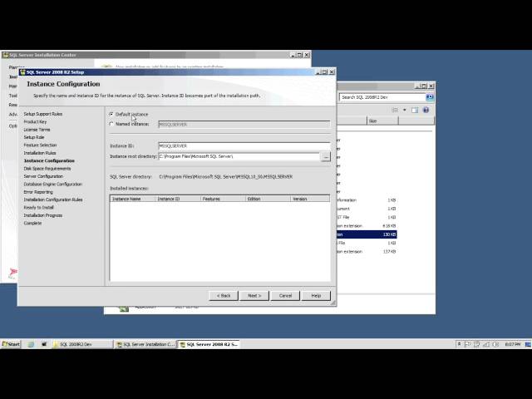The width and height of the screenshot is (532, 399).
Task: Click the volume speaker tray icon
Action: click(495, 344)
